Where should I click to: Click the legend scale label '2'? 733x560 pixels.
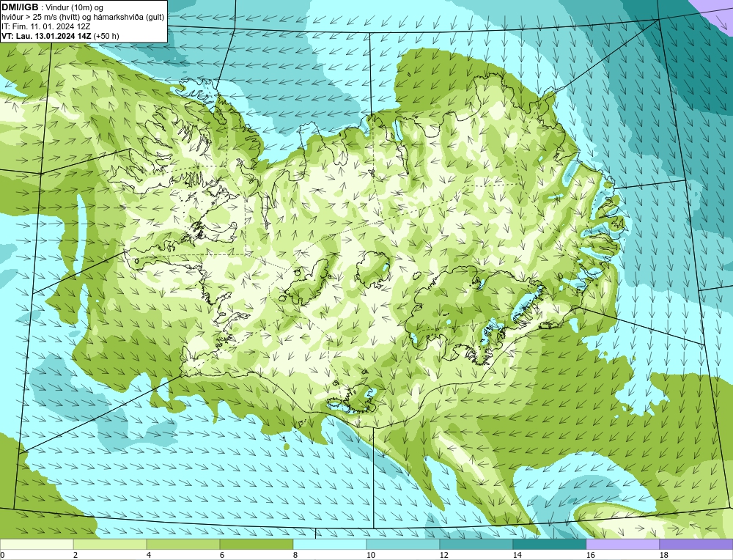tap(75, 555)
